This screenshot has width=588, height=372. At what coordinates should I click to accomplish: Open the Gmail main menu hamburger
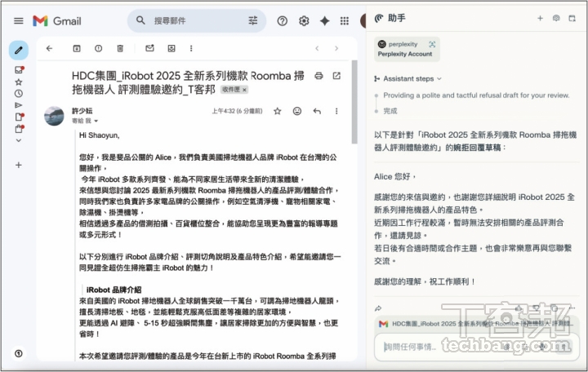(x=18, y=21)
